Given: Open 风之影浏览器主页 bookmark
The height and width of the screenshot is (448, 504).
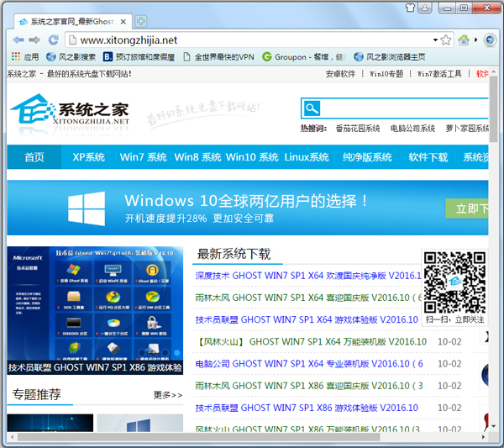Looking at the screenshot, I should (389, 57).
